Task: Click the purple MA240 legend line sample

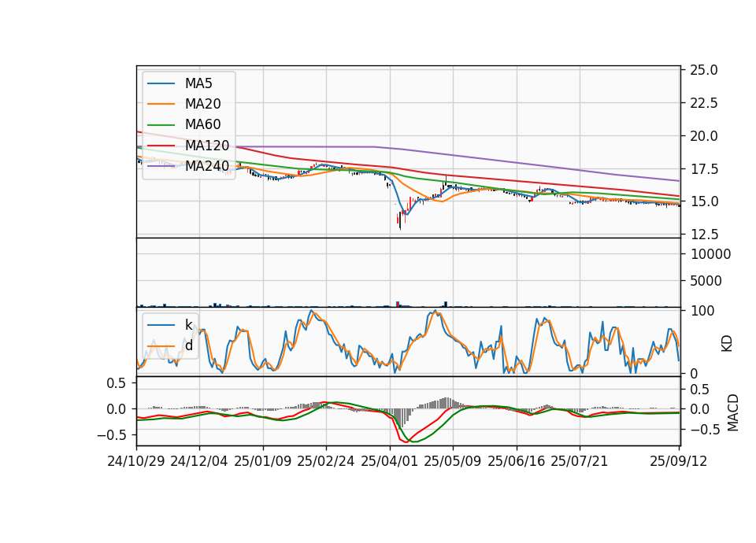Action: (x=161, y=166)
